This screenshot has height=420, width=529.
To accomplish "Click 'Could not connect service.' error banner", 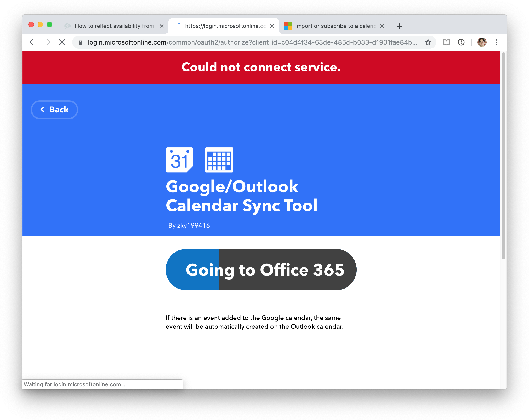I will tap(261, 67).
